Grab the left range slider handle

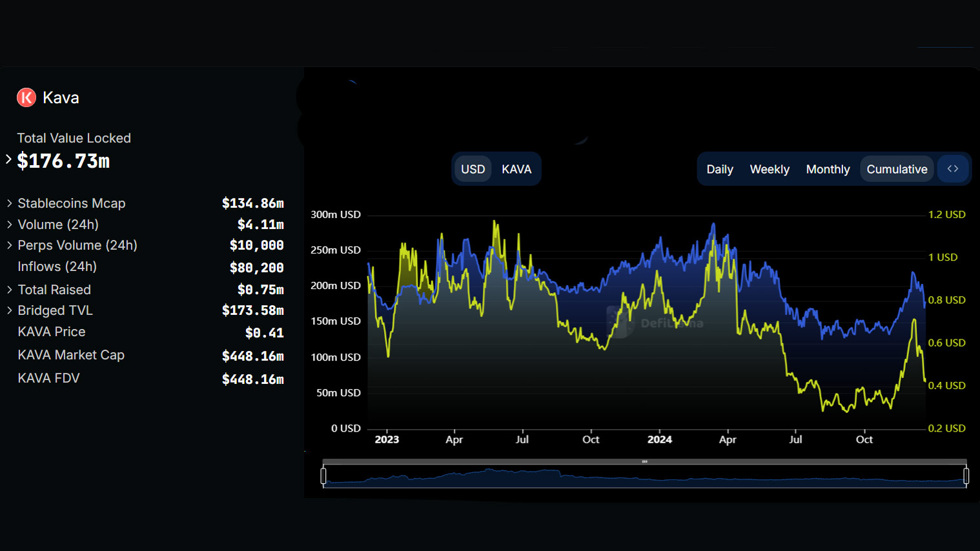click(323, 476)
